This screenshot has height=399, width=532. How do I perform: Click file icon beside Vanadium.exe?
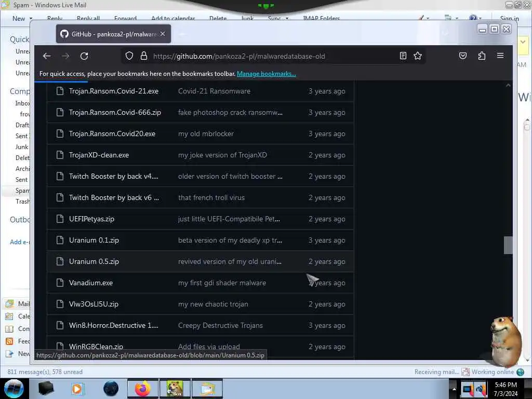pyautogui.click(x=60, y=283)
